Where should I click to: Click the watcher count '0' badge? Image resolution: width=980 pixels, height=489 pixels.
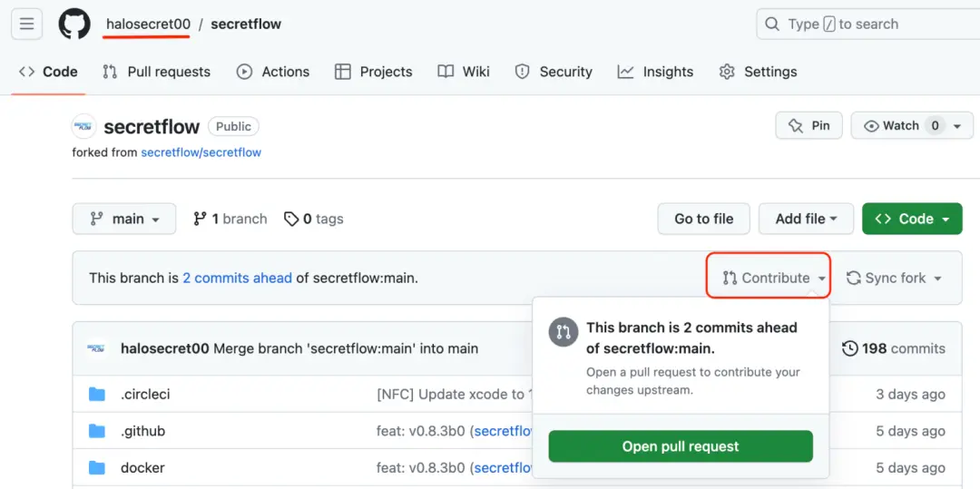935,126
